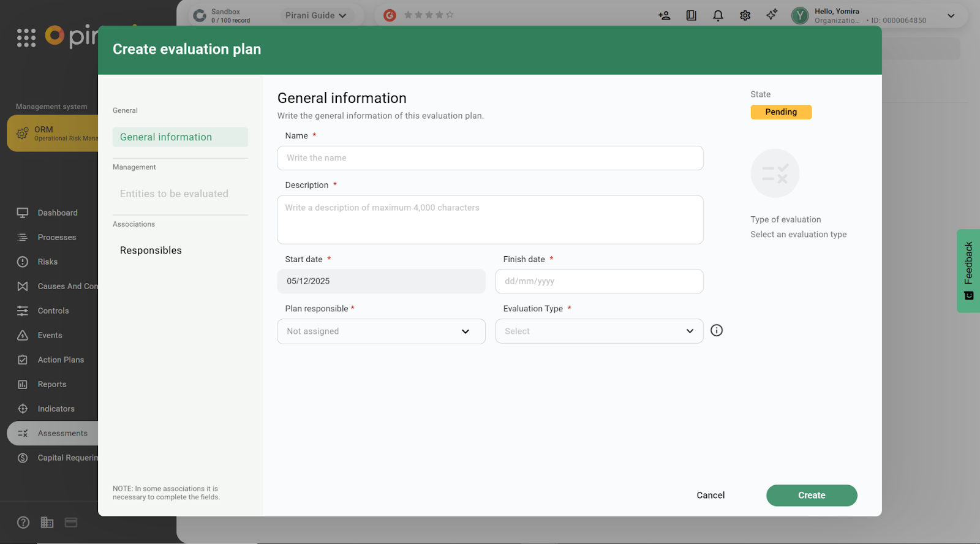Viewport: 980px width, 544px height.
Task: Open the settings gear icon
Action: click(745, 16)
